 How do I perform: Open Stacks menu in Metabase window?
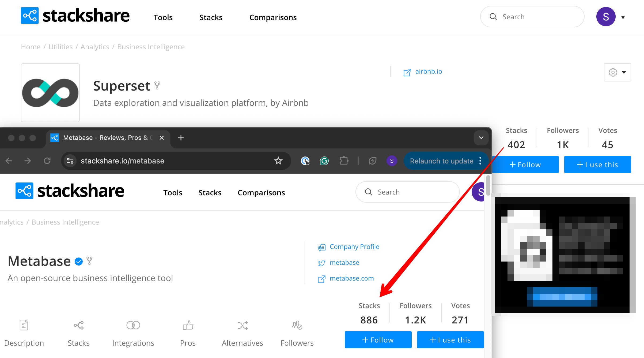pos(210,193)
